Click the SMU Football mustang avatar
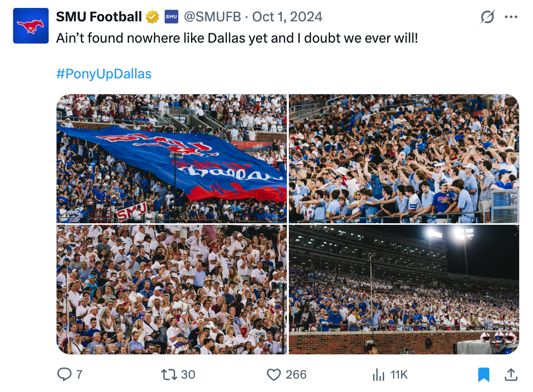The height and width of the screenshot is (392, 533). [31, 26]
